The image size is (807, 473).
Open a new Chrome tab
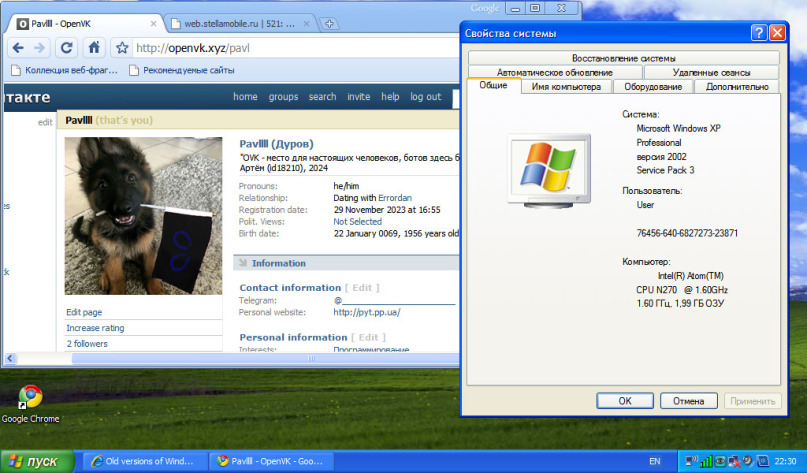pyautogui.click(x=330, y=21)
